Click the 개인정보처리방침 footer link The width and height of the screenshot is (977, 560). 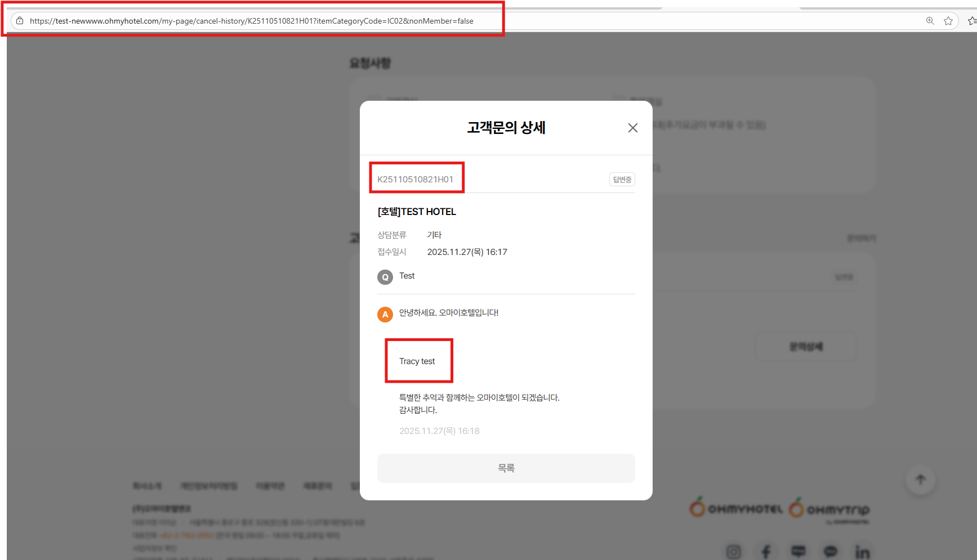point(209,486)
